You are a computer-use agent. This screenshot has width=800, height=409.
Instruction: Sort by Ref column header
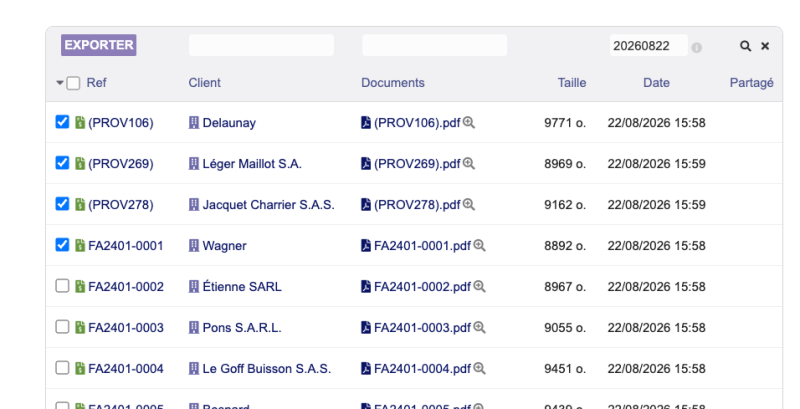pos(96,83)
